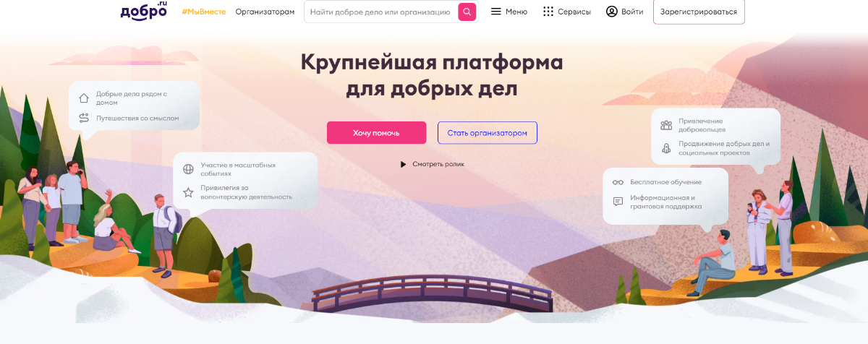Open the Организаторам menu item

tap(265, 12)
